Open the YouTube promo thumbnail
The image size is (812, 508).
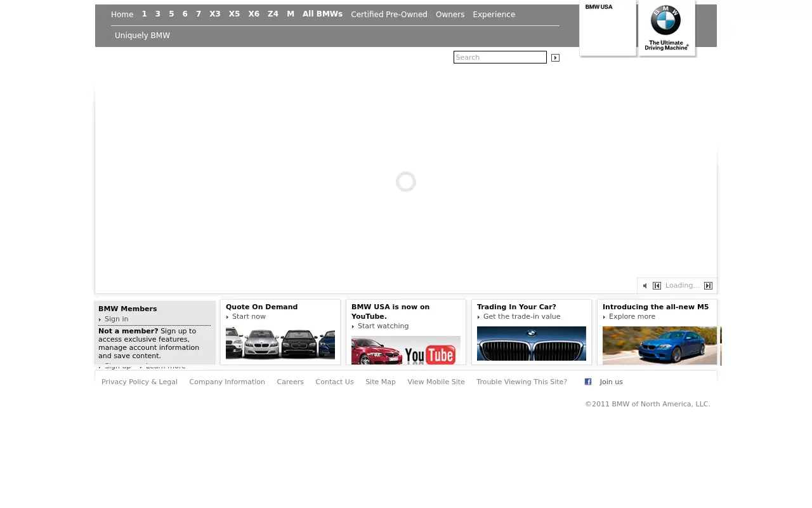(406, 350)
